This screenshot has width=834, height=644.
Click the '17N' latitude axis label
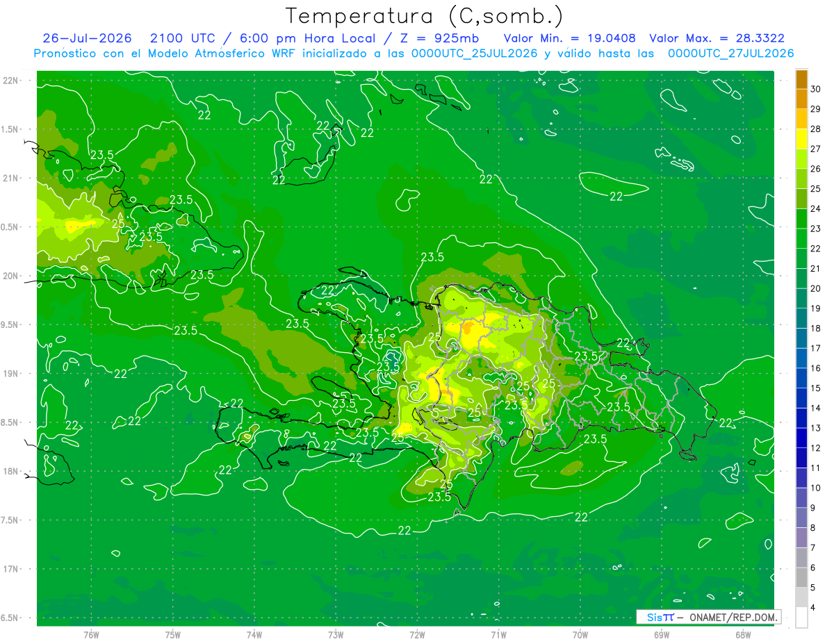coord(10,568)
